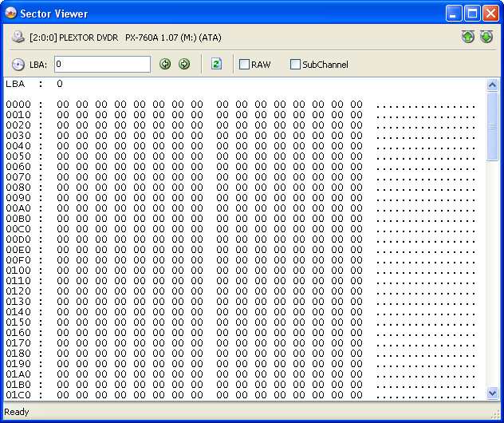This screenshot has width=504, height=423.
Task: Click the 'LBA : 0' header line
Action: click(x=34, y=84)
